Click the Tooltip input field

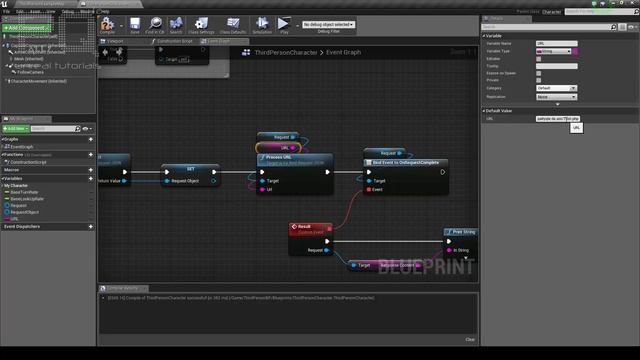click(x=556, y=66)
